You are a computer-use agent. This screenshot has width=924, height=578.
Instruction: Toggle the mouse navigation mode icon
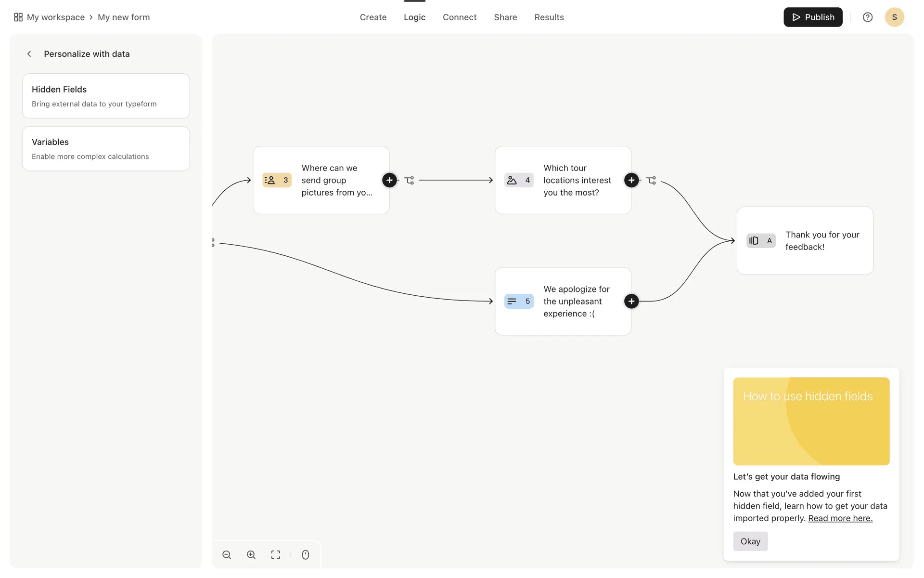306,555
